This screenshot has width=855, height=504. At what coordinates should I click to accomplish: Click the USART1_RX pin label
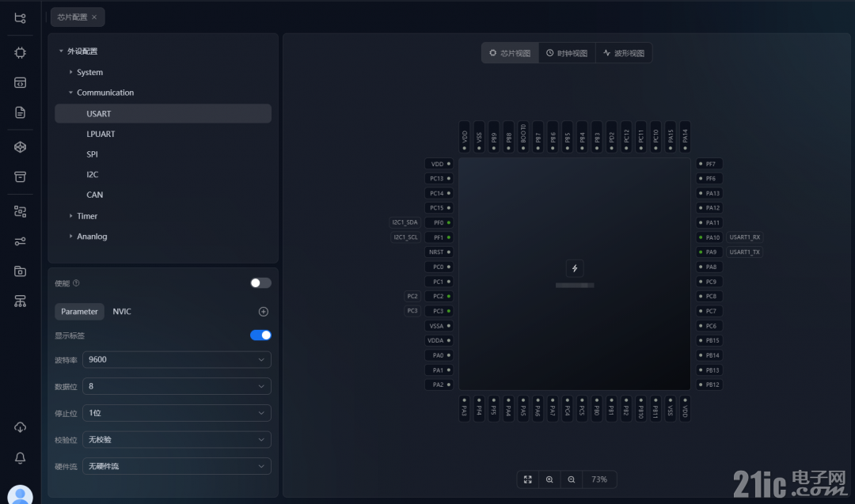point(745,237)
